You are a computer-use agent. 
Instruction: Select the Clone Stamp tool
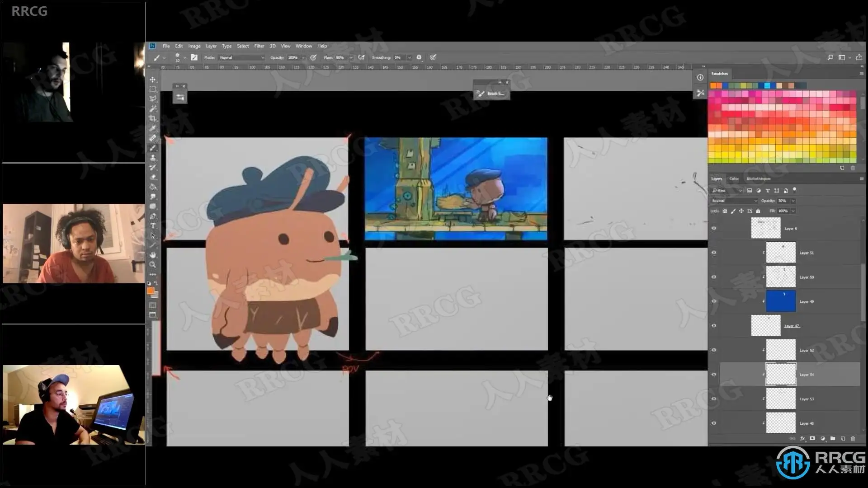coord(153,158)
